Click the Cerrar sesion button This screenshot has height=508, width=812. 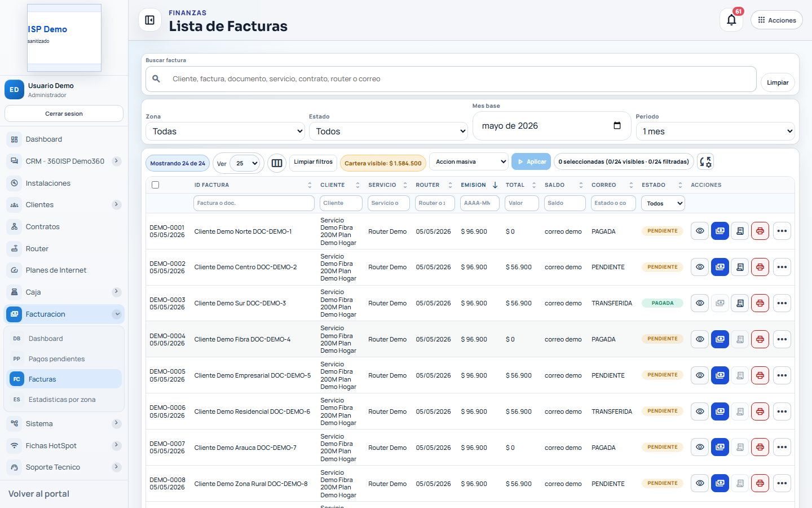[x=64, y=113]
